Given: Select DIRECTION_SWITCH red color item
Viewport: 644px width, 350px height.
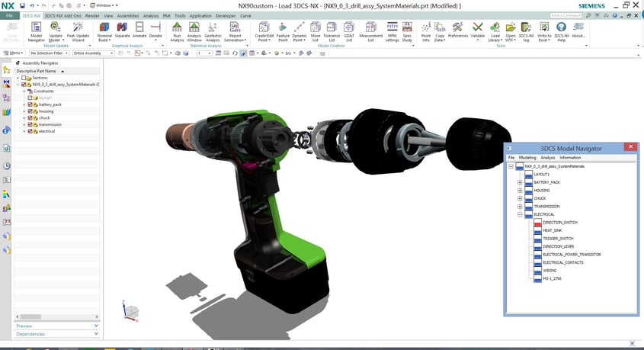Looking at the screenshot, I should (537, 223).
